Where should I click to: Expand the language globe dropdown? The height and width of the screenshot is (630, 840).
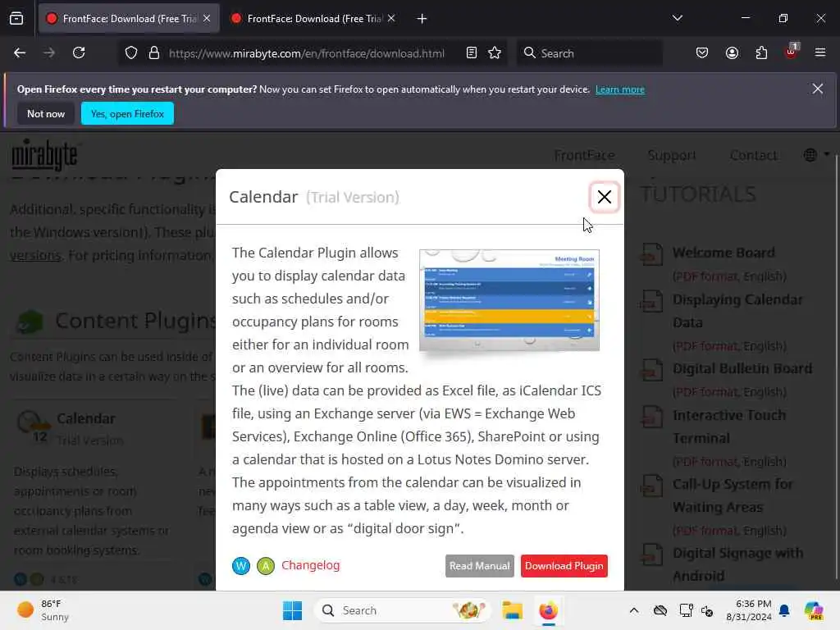click(x=816, y=155)
